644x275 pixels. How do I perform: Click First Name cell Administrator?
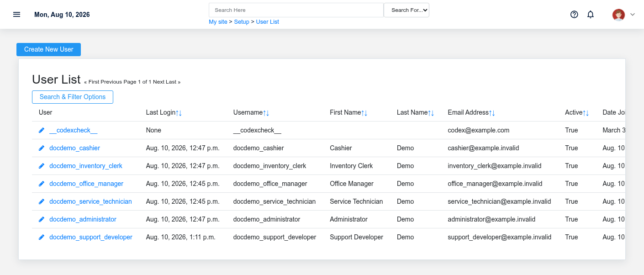pos(348,219)
